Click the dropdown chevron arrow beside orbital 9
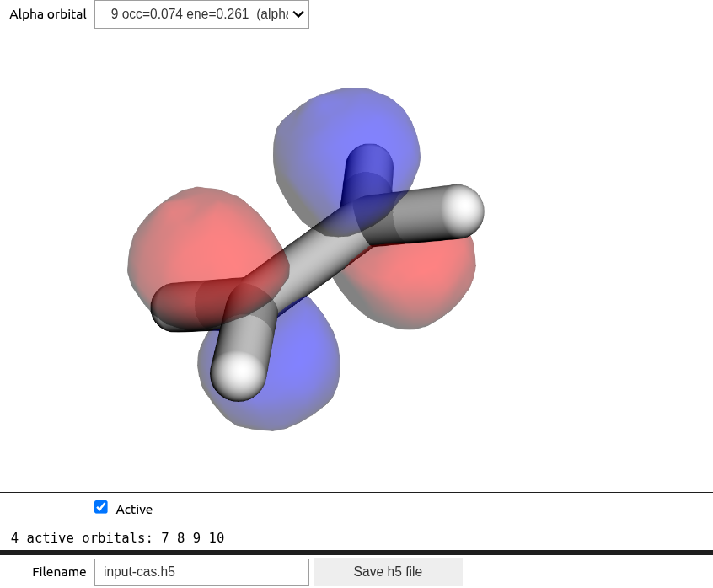The height and width of the screenshot is (588, 713). 298,14
